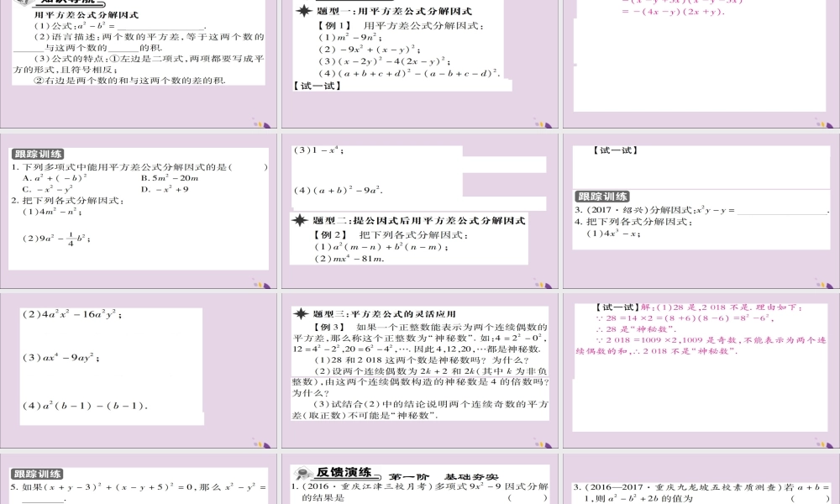Select the heading 题型三:平方差公式的灵活应用

384,314
